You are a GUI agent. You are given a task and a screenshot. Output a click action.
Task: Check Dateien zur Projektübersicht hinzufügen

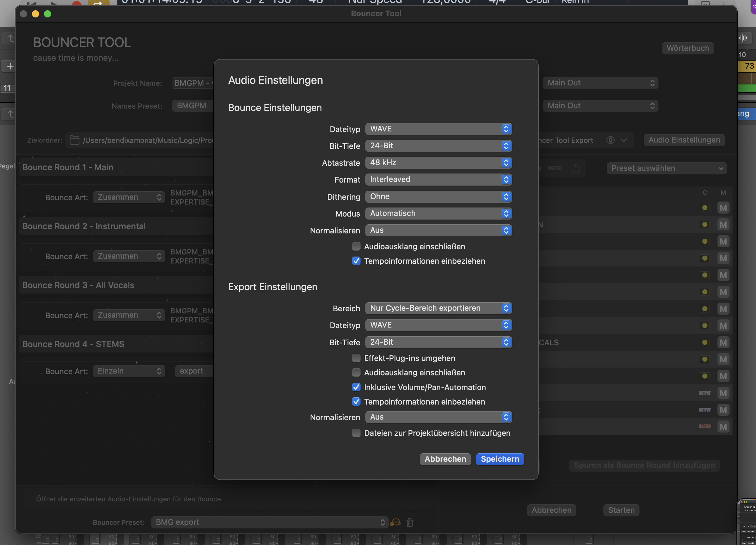click(x=356, y=433)
